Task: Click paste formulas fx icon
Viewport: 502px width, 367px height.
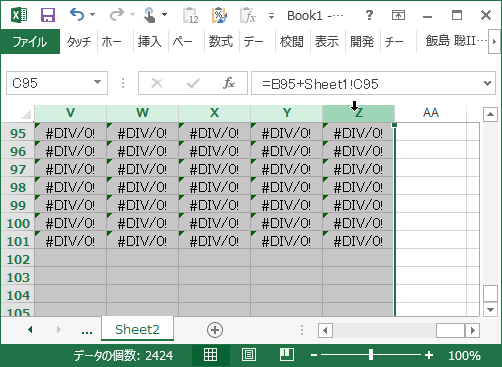Action: pyautogui.click(x=248, y=15)
